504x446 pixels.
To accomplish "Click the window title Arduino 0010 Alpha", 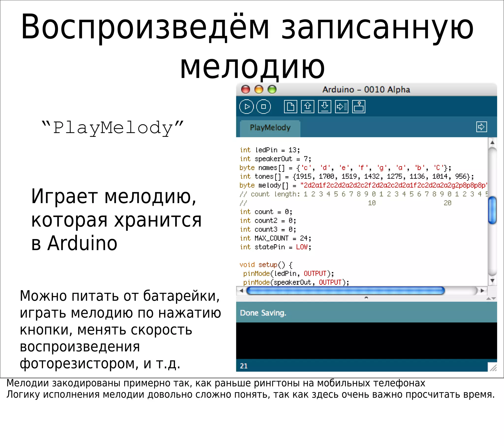I will click(x=366, y=90).
